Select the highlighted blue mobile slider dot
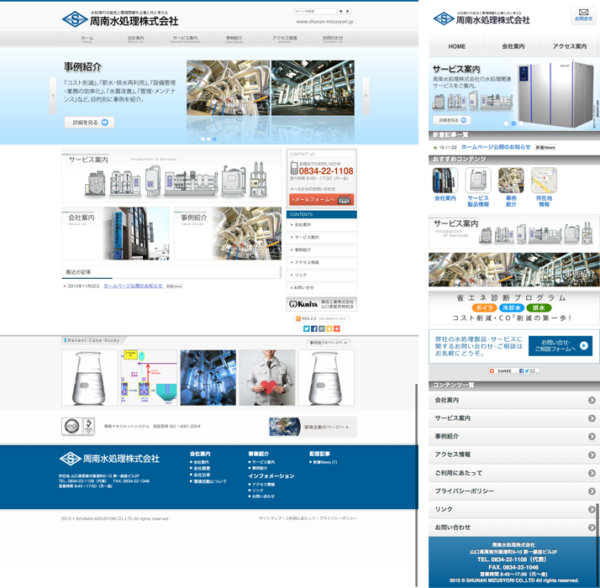This screenshot has height=588, width=600. (514, 124)
